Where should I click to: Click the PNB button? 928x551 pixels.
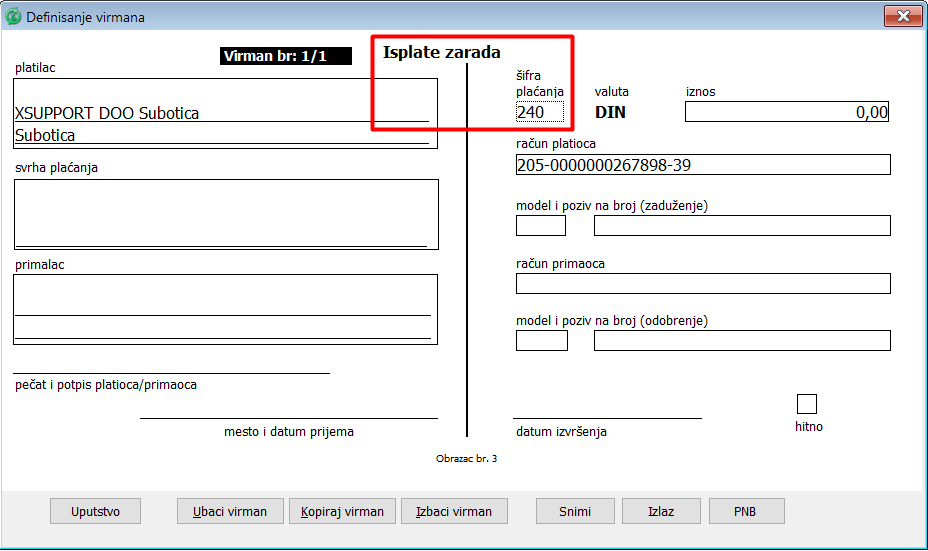click(x=745, y=511)
